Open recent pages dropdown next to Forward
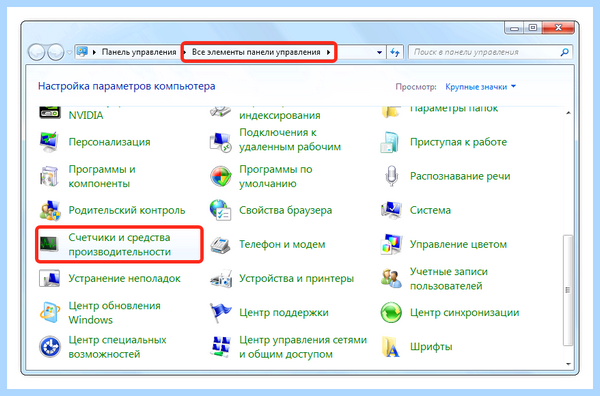This screenshot has height=396, width=600. coord(69,52)
